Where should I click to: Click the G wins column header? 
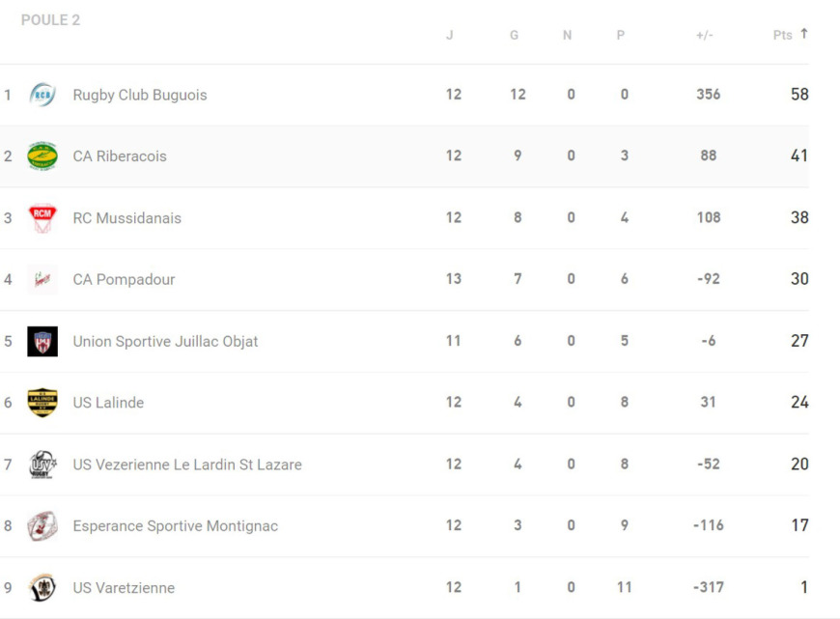[x=515, y=36]
